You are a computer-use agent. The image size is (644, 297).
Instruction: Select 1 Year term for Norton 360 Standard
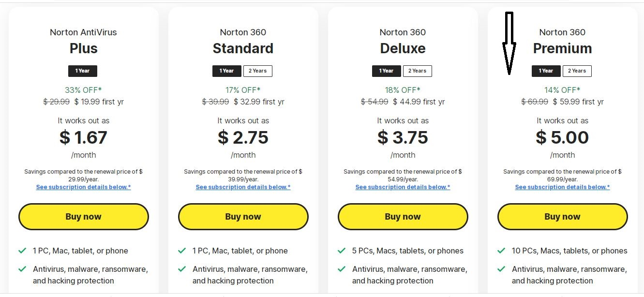point(227,71)
